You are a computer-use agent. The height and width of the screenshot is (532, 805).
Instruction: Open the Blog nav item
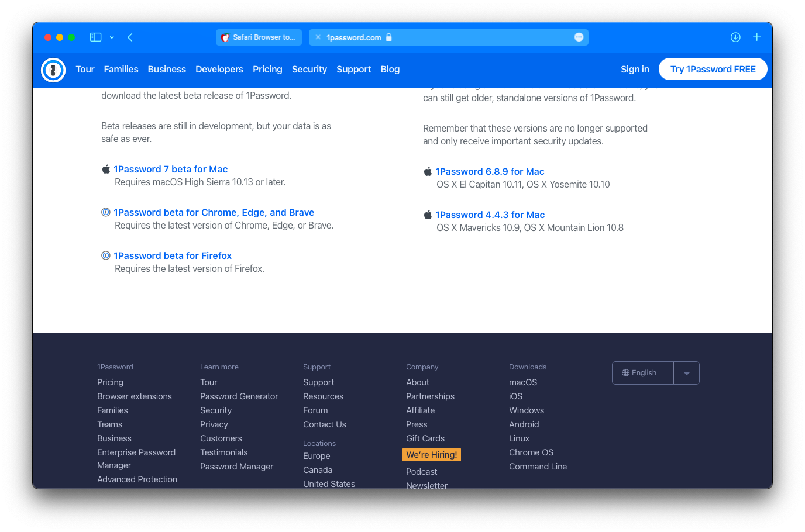[390, 70]
